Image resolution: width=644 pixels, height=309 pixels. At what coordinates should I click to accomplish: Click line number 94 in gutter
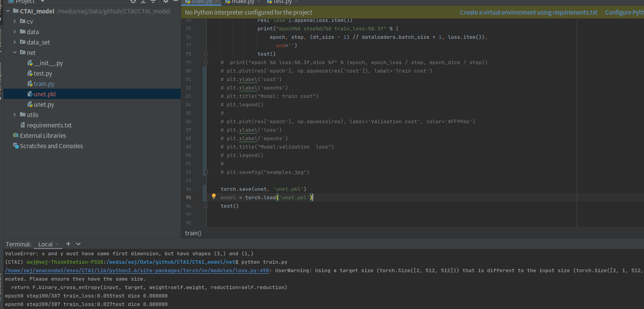click(x=188, y=189)
